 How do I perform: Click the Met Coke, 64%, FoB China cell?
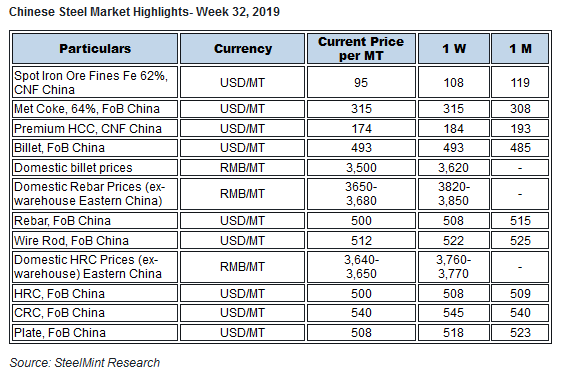click(x=95, y=109)
